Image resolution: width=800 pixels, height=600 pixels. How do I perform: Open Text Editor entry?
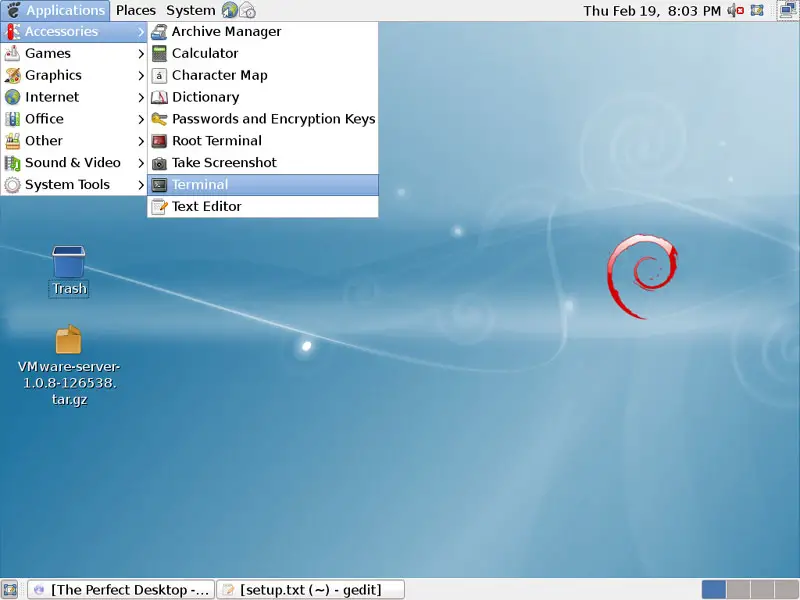coord(263,207)
